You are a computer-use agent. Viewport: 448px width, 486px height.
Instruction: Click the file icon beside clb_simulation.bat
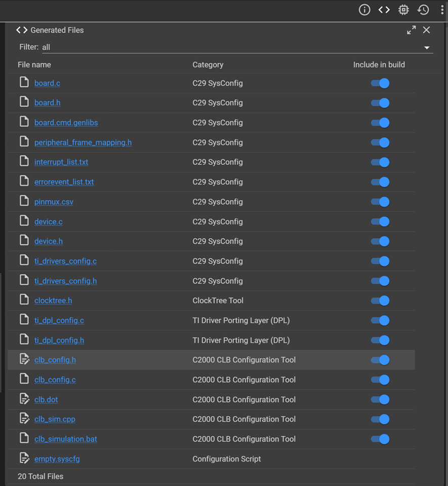(x=24, y=438)
